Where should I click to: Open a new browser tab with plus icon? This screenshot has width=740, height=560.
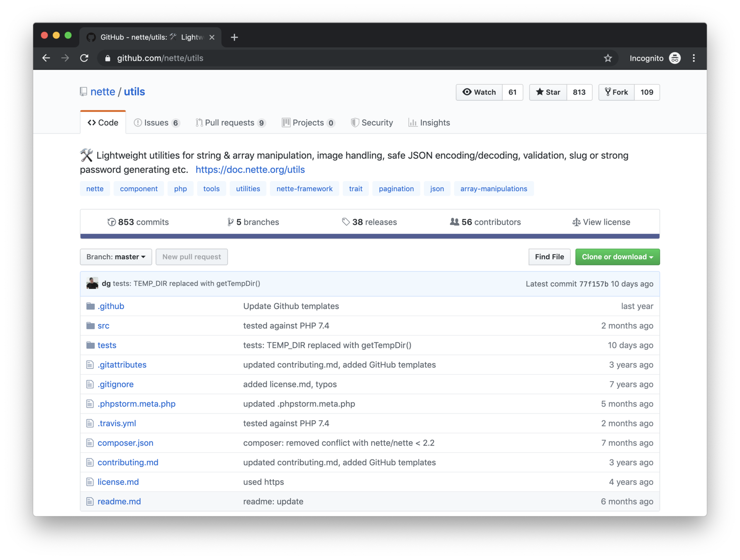pos(234,37)
